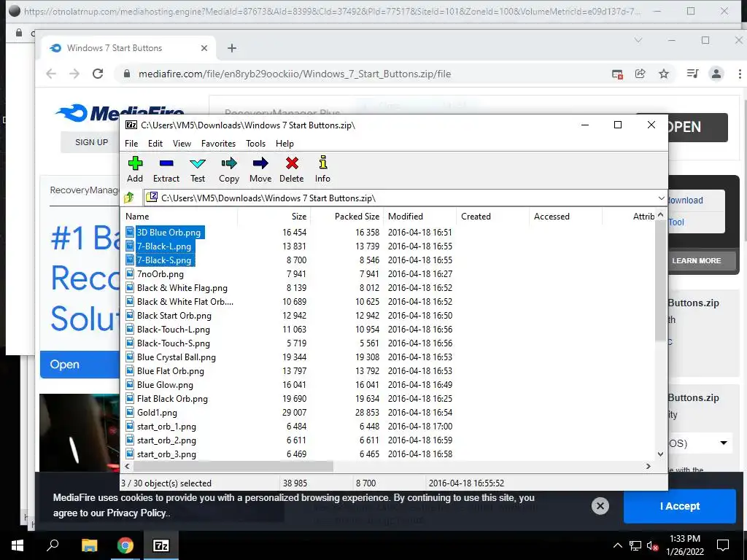Image resolution: width=747 pixels, height=560 pixels.
Task: Open the File menu in 7-Zip
Action: [x=131, y=144]
